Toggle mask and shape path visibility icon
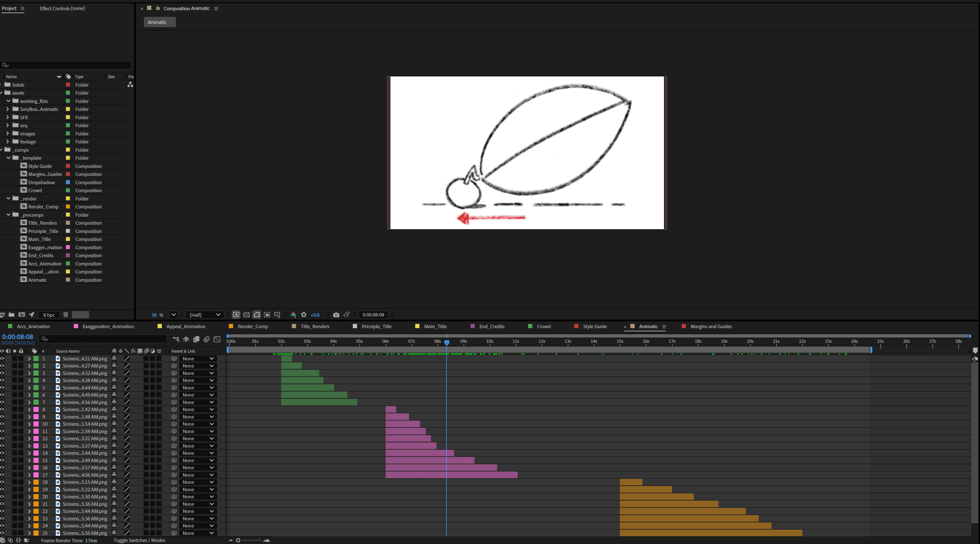The image size is (980, 544). (x=257, y=315)
